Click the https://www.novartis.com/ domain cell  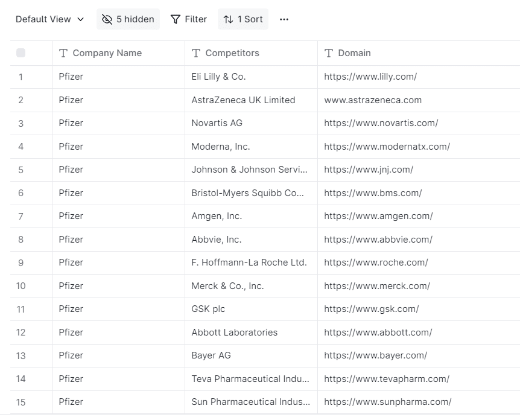pos(419,124)
